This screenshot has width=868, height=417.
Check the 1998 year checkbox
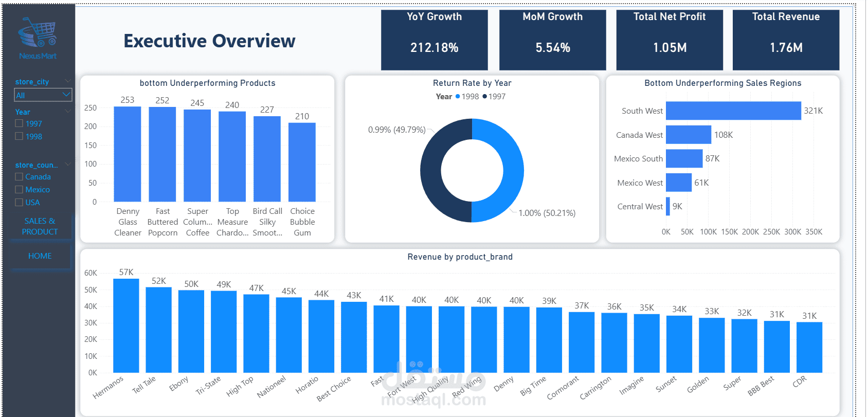[x=19, y=136]
